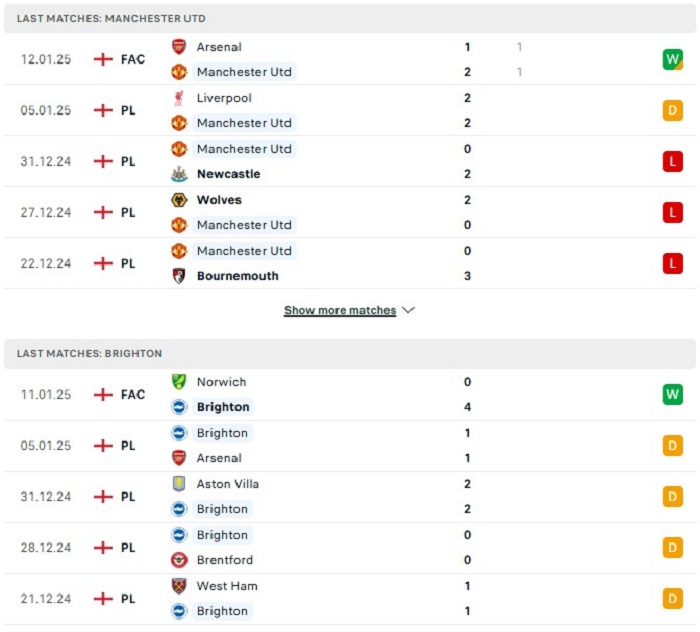The height and width of the screenshot is (632, 700).
Task: Click the England flag on 31.12.24 Newcastle match
Action: pos(103,161)
